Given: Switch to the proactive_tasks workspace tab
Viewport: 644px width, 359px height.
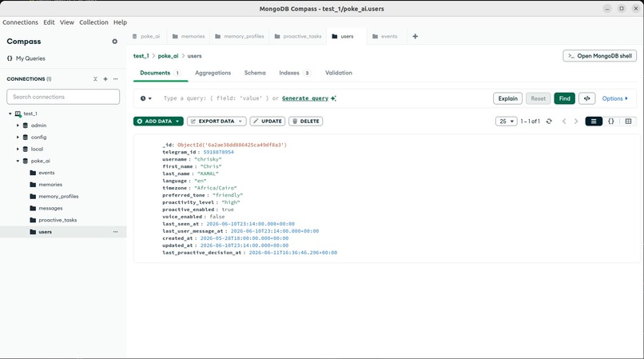Looking at the screenshot, I should click(298, 36).
